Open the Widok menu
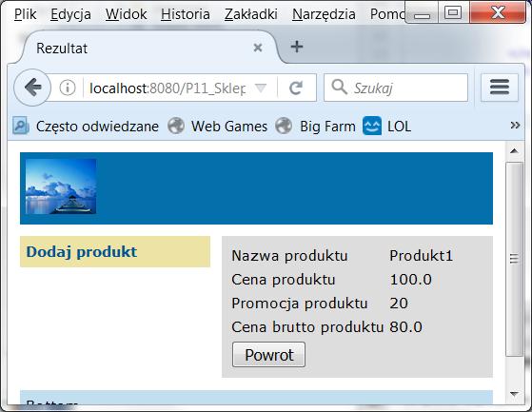 [x=127, y=14]
